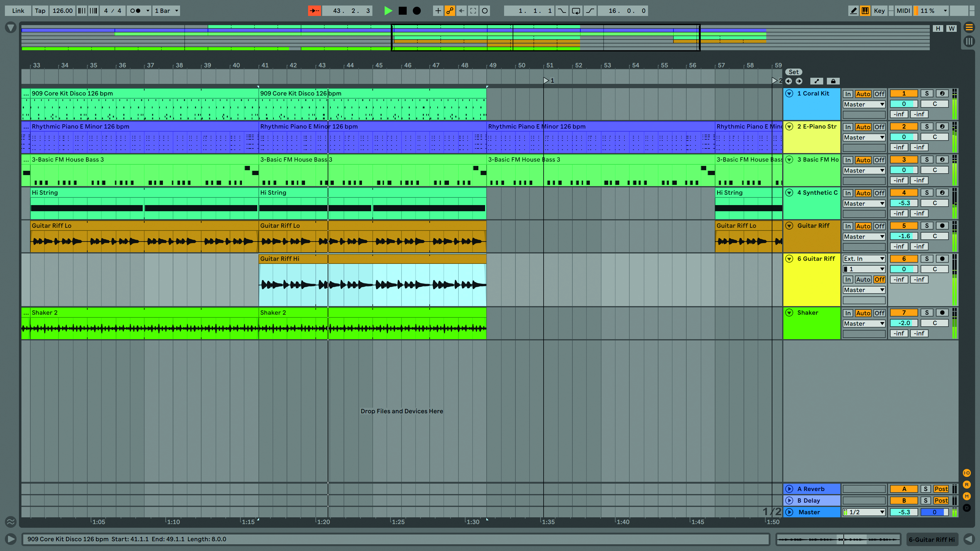The height and width of the screenshot is (551, 980).
Task: Toggle the Computer MIDI Keyboard icon
Action: pyautogui.click(x=865, y=11)
